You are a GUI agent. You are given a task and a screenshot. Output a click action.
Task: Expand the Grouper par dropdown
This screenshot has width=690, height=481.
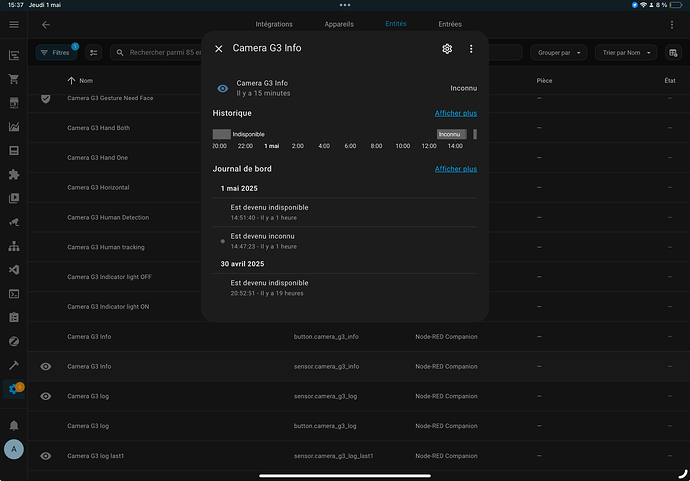pos(558,52)
